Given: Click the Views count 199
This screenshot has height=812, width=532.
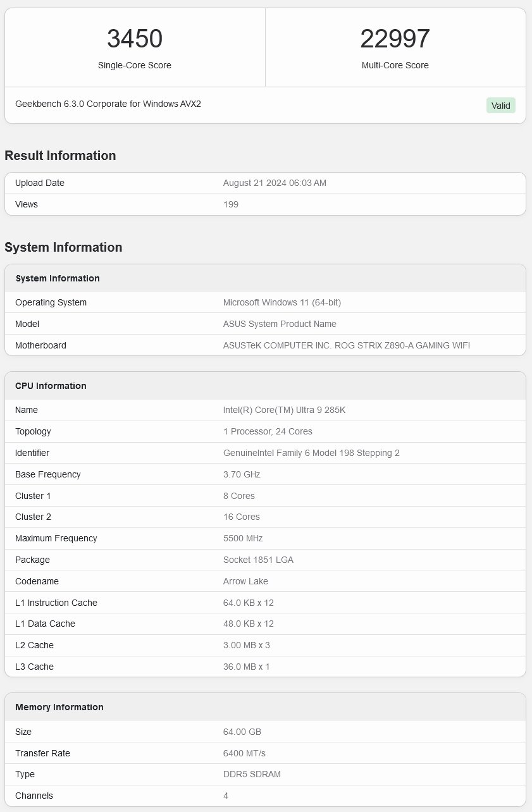Looking at the screenshot, I should click(231, 204).
